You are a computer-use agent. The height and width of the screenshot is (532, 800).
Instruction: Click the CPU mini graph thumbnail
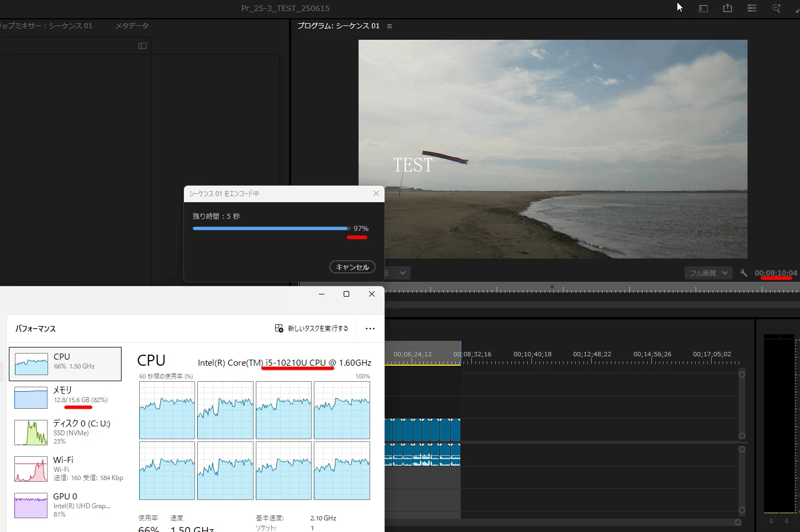click(x=31, y=365)
